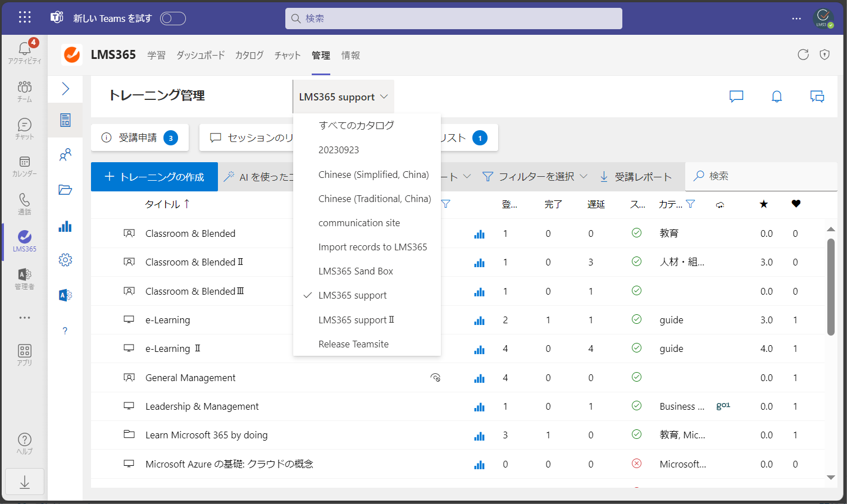Toggle the new Teams switch
Viewport: 847px width, 504px height.
(173, 19)
